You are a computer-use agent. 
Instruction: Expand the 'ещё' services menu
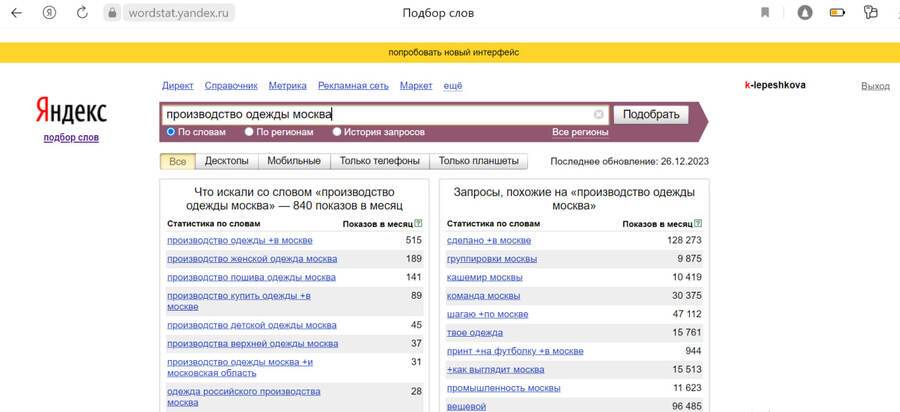pyautogui.click(x=453, y=86)
